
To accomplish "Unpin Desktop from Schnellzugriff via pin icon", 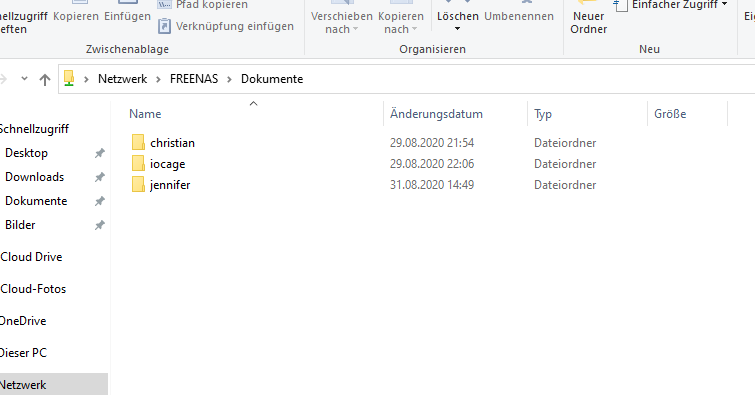I will point(100,153).
